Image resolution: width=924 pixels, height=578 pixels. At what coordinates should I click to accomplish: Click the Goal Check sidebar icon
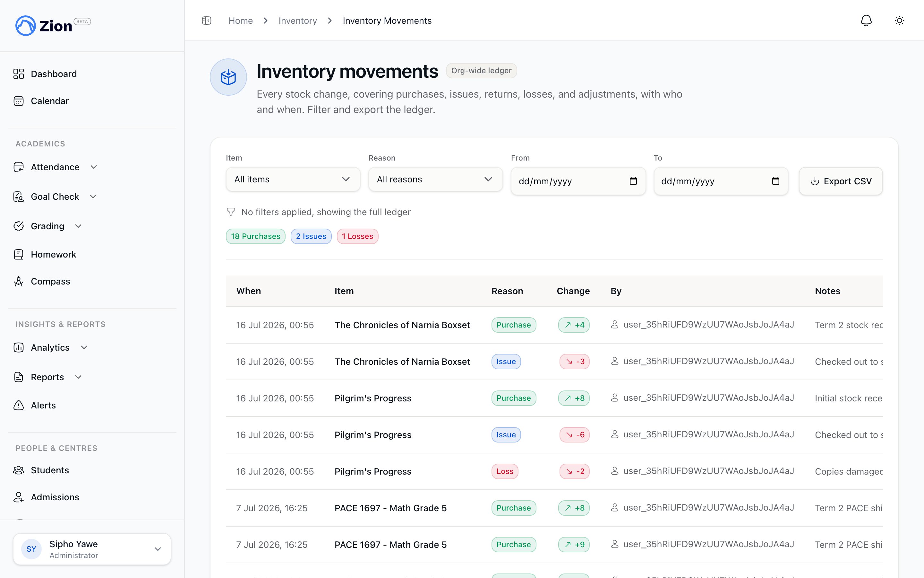point(19,197)
